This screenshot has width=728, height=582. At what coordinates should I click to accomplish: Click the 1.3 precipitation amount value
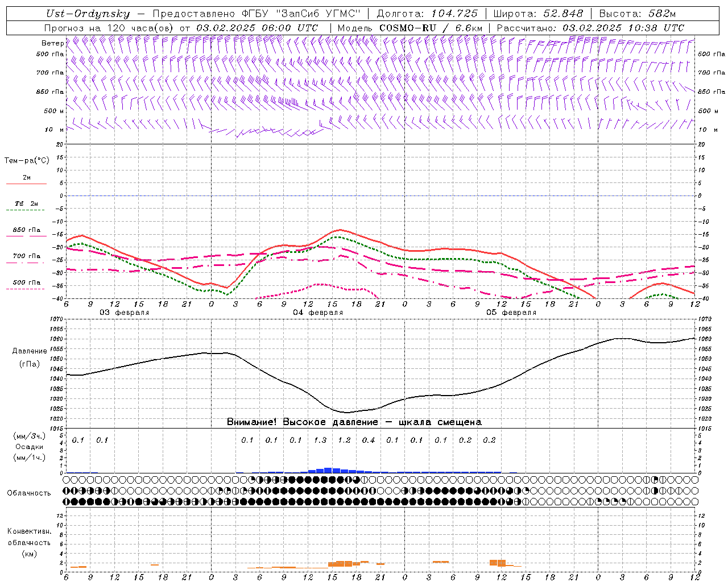(x=320, y=440)
